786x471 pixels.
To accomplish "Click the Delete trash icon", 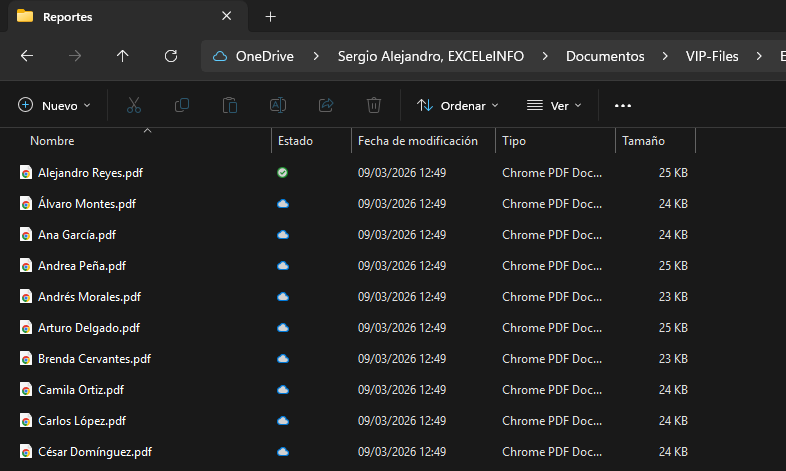I will coord(374,105).
